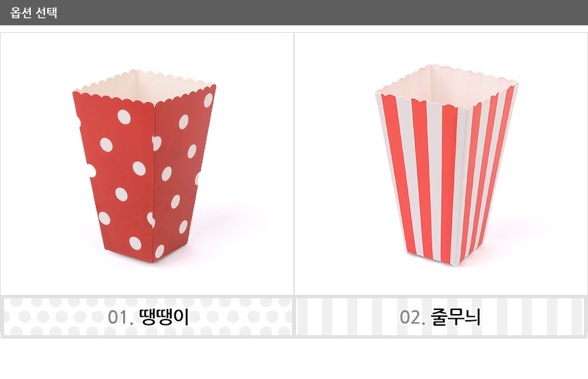This screenshot has height=379, width=588.
Task: Click the 땡땡이 Korean text
Action: pyautogui.click(x=164, y=317)
